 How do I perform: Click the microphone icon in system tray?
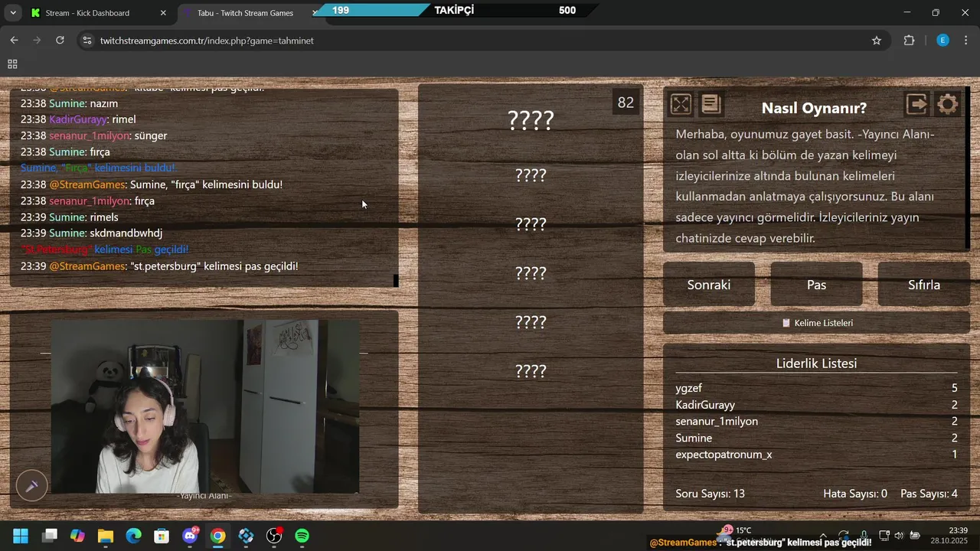(864, 536)
